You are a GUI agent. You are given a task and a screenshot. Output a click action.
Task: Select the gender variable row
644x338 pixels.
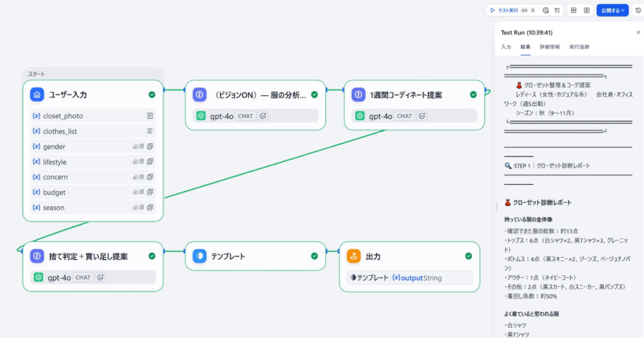pos(93,146)
